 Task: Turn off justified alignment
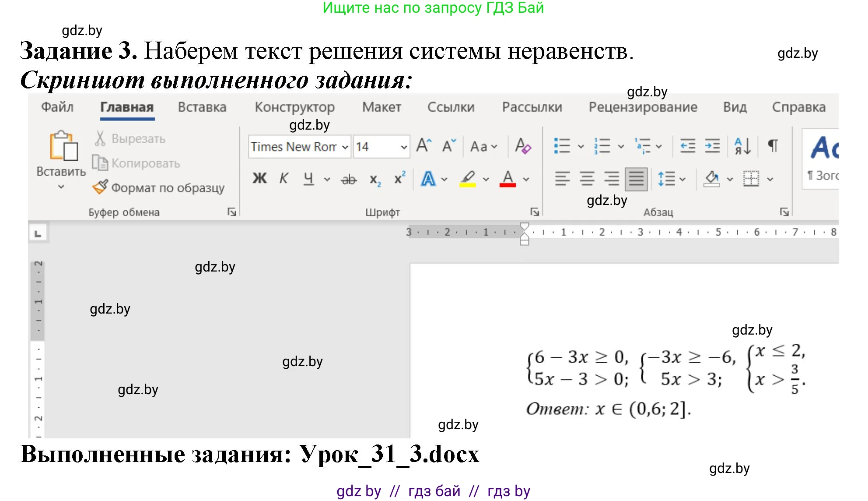(636, 179)
